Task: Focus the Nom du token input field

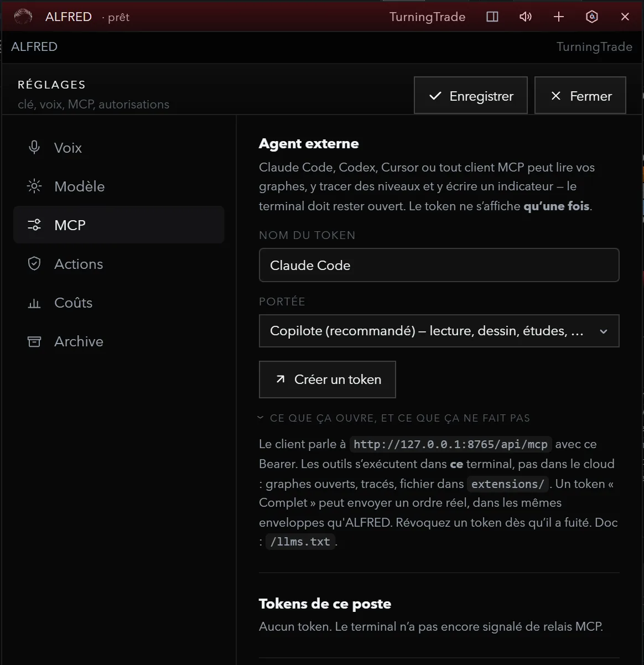Action: coord(439,265)
